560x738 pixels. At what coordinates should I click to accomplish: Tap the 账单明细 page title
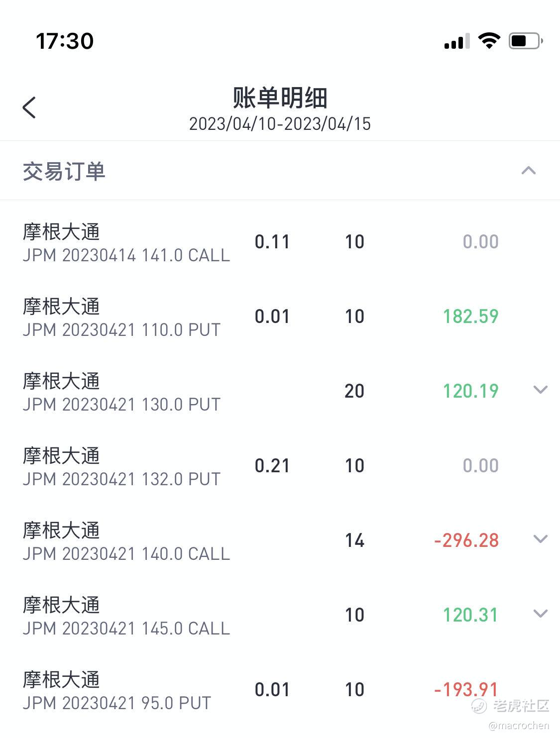pyautogui.click(x=280, y=98)
